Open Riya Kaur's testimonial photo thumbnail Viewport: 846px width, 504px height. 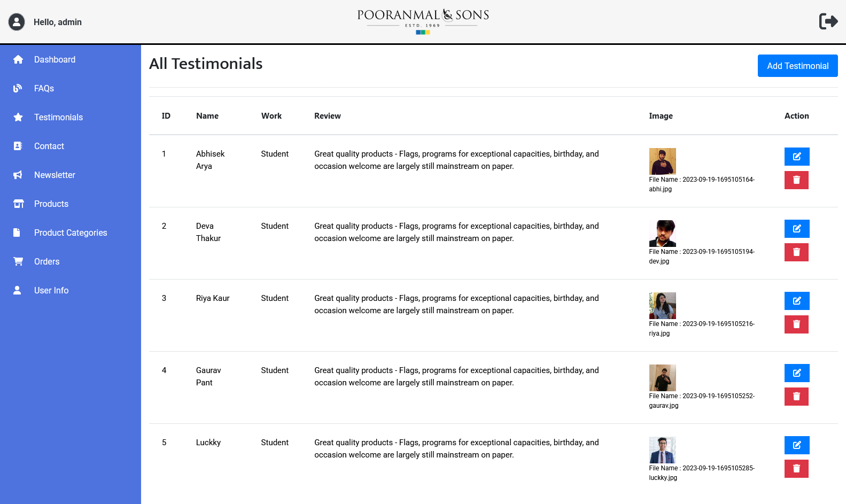[662, 306]
